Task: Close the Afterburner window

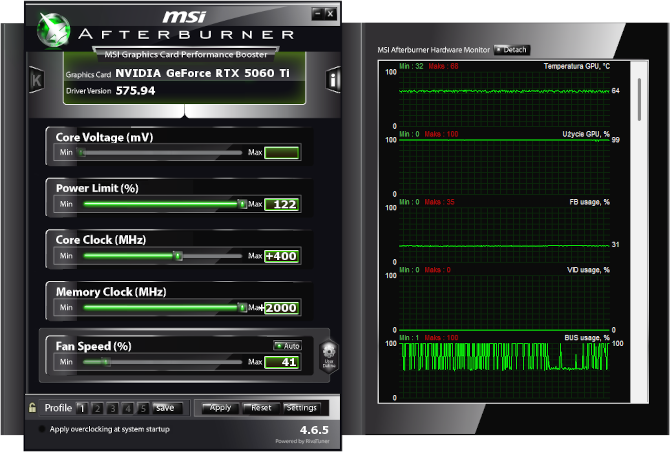Action: click(330, 14)
